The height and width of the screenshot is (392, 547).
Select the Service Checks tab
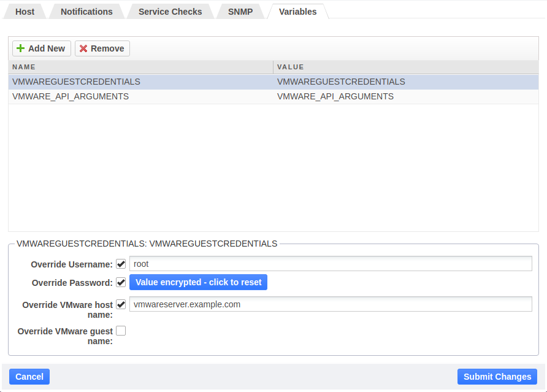(x=170, y=11)
